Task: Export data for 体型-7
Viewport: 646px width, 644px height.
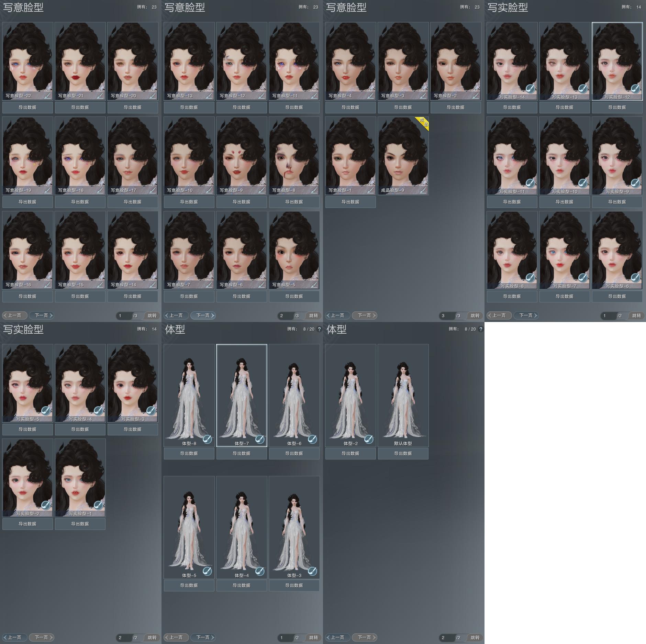Action: point(242,453)
